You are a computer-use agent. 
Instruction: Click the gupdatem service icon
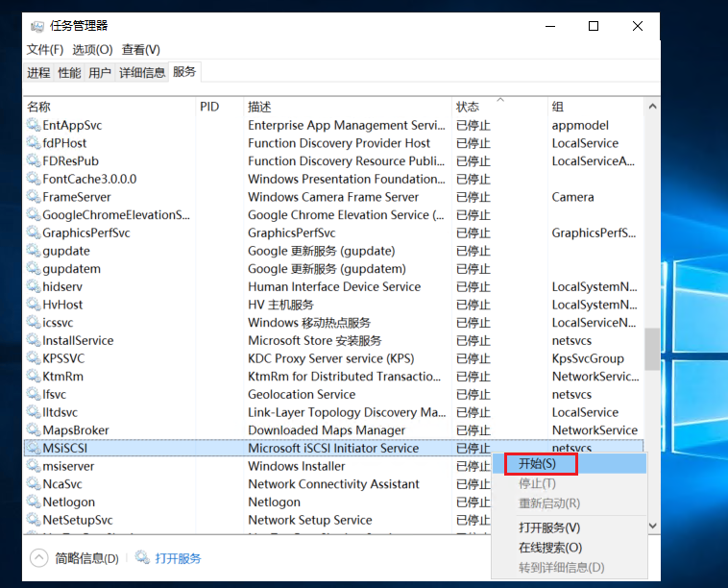point(34,268)
